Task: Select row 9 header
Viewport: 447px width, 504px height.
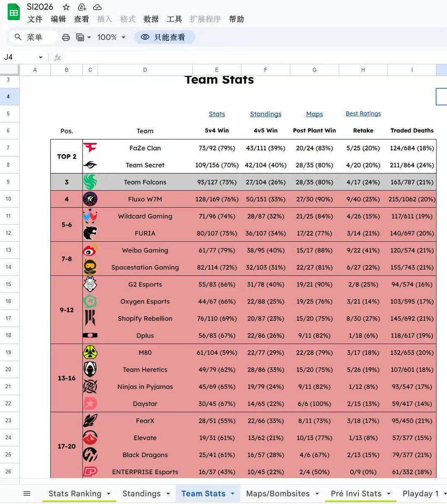Action: [9, 182]
